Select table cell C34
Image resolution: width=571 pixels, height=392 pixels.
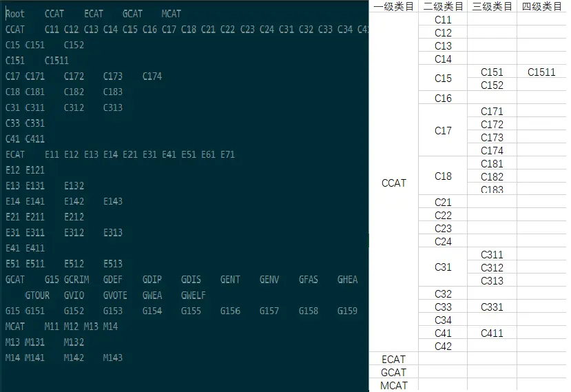click(443, 320)
